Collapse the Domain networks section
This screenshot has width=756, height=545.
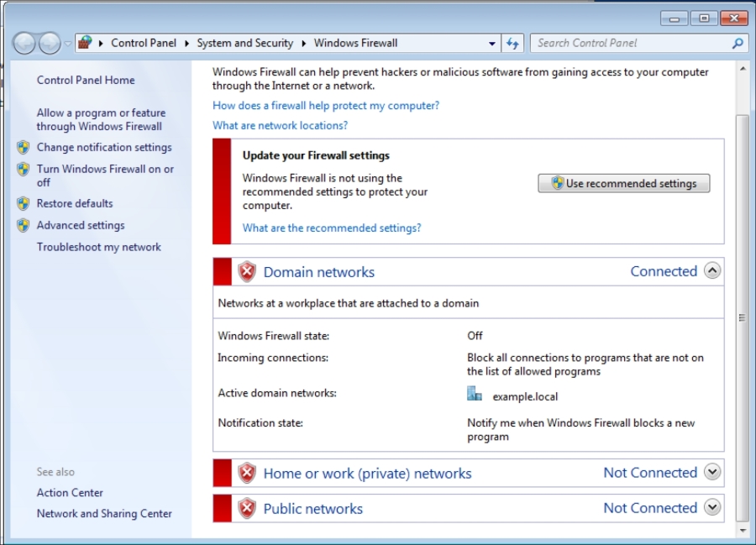click(712, 270)
